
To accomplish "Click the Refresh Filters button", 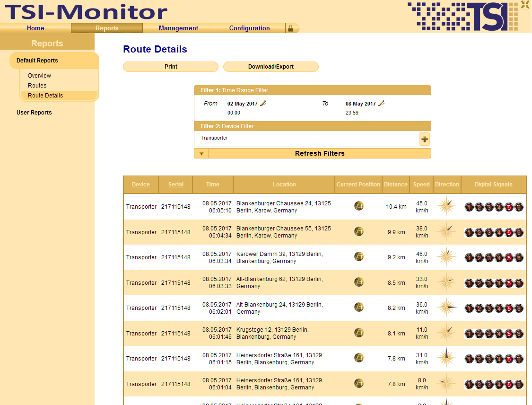I will [320, 153].
